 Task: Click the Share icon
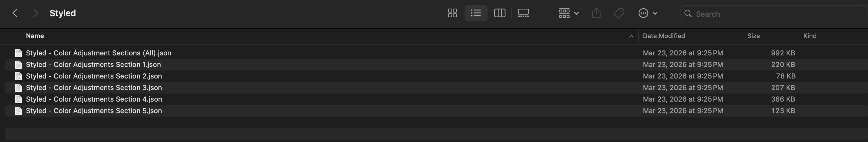tap(596, 13)
